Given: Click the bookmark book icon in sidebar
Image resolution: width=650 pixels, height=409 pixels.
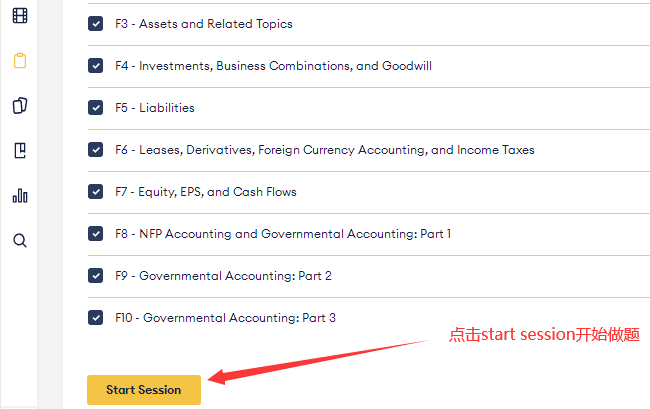Looking at the screenshot, I should 20,150.
